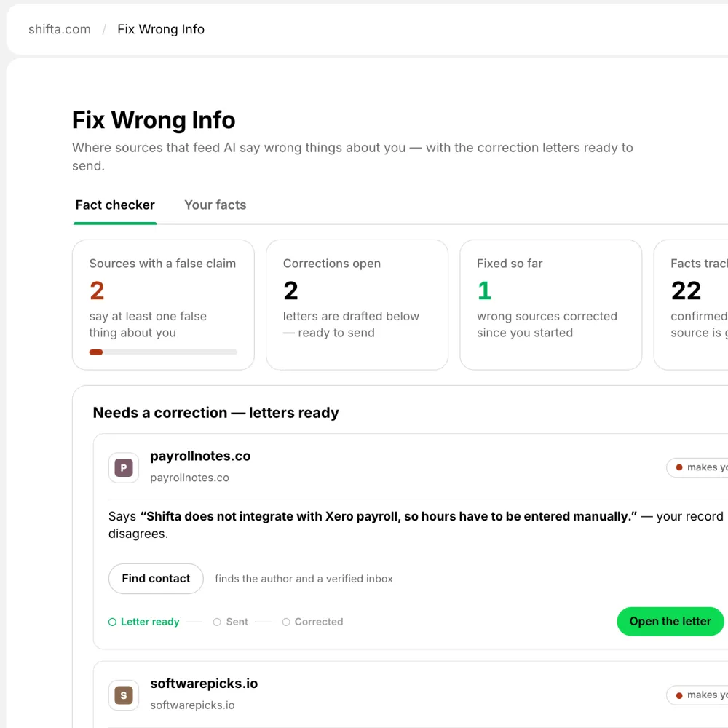Open the Corrections open stat card

coord(357,304)
